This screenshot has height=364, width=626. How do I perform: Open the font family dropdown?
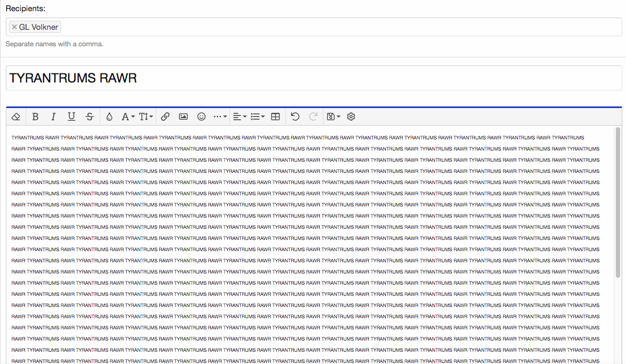point(128,117)
